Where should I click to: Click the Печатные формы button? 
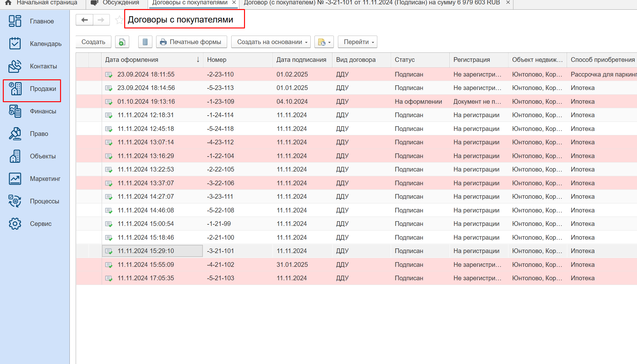[191, 42]
